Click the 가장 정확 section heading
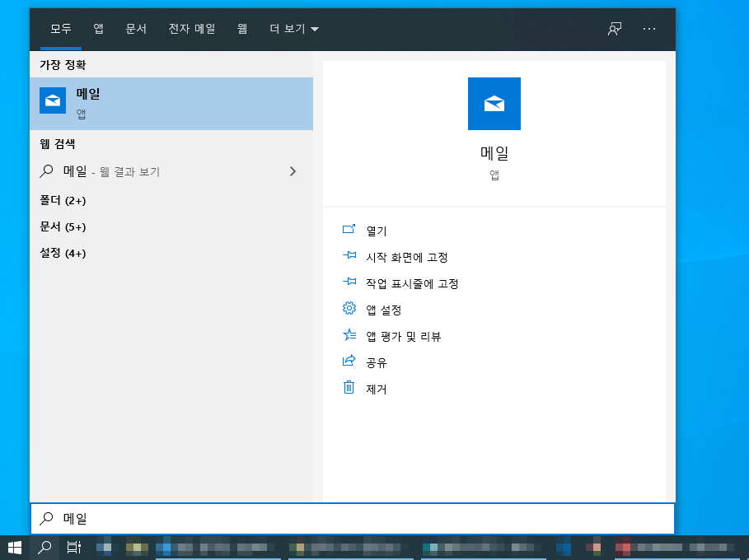Viewport: 749px width, 560px height. coord(63,65)
